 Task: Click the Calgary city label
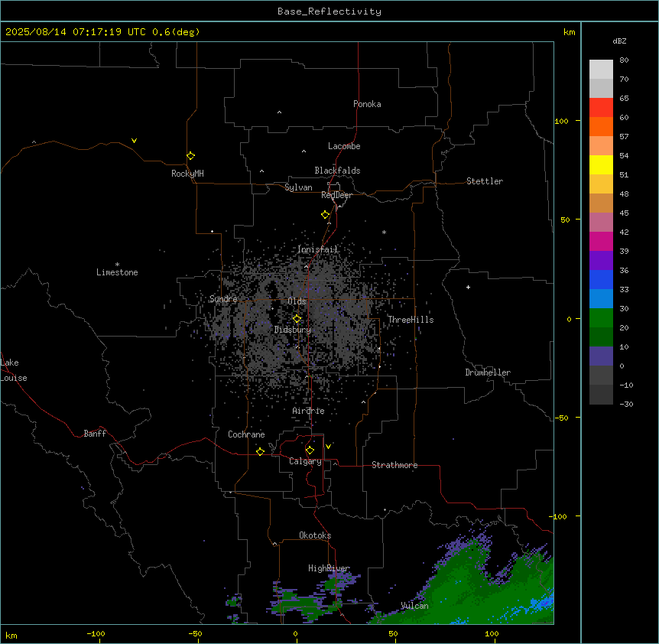tap(305, 461)
